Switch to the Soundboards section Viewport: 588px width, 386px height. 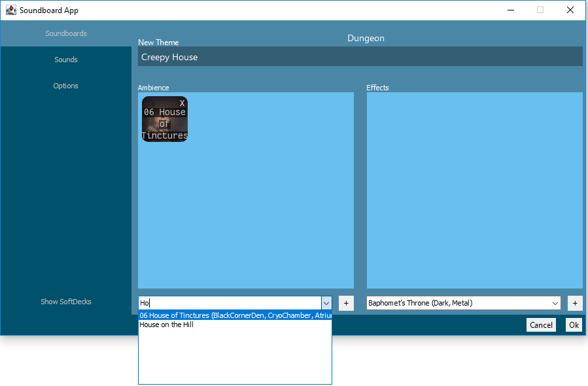(x=65, y=33)
